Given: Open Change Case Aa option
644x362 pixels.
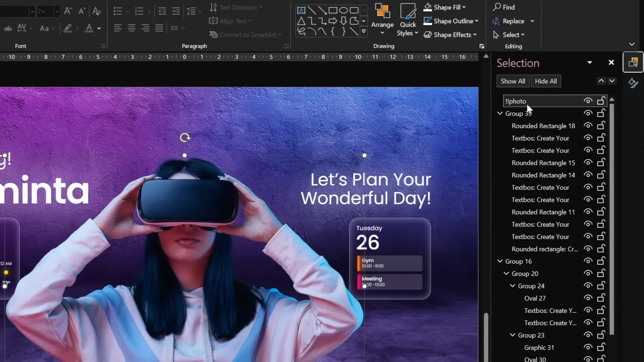Looking at the screenshot, I should point(44,28).
